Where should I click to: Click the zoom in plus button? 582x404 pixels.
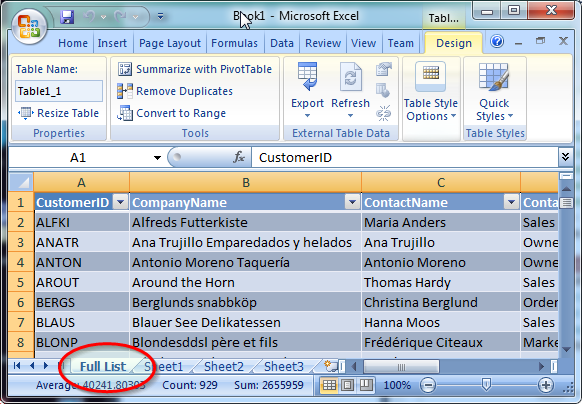pos(546,385)
